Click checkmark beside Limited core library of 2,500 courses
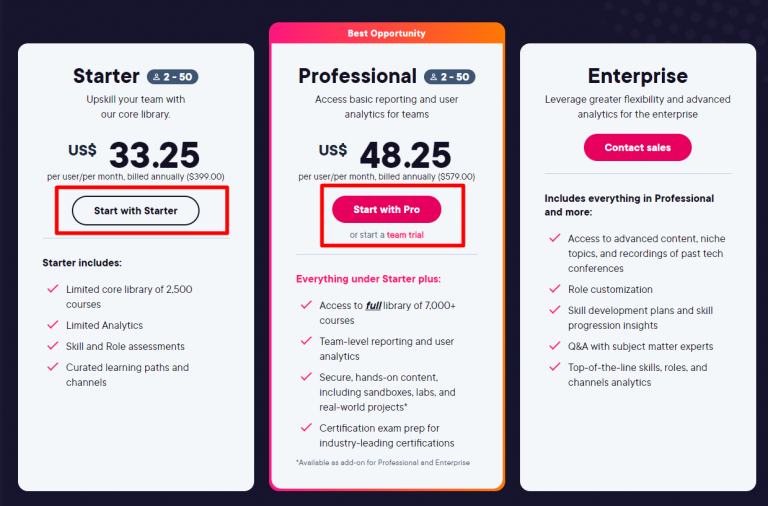This screenshot has height=506, width=768. [53, 289]
